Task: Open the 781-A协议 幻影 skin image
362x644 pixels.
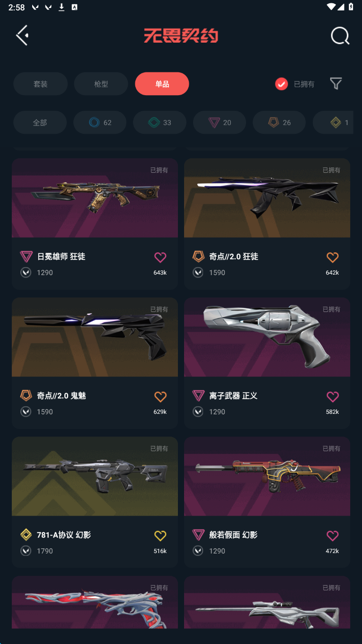Action: click(95, 476)
